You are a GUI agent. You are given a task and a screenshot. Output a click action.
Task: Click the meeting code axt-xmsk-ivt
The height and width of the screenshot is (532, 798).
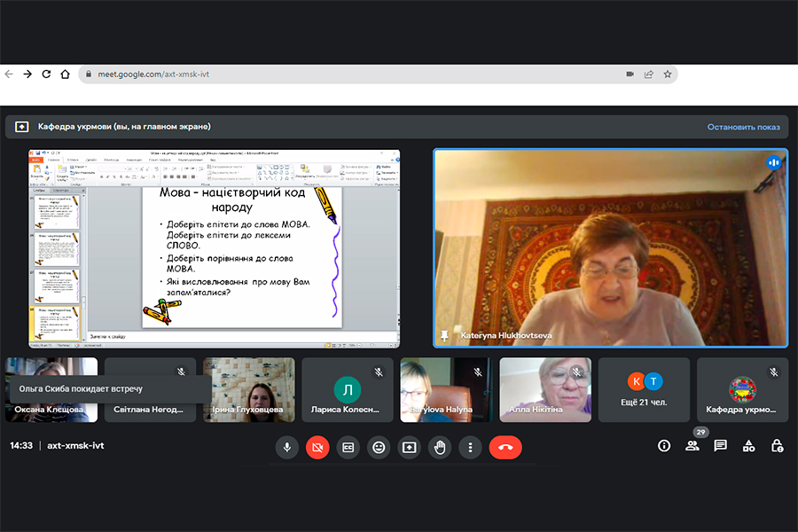75,445
